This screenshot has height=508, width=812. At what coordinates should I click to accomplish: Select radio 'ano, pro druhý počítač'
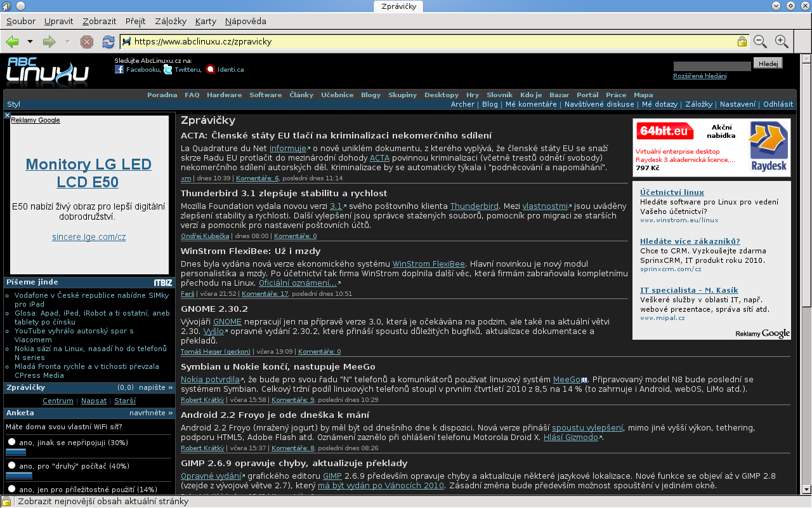coord(12,465)
